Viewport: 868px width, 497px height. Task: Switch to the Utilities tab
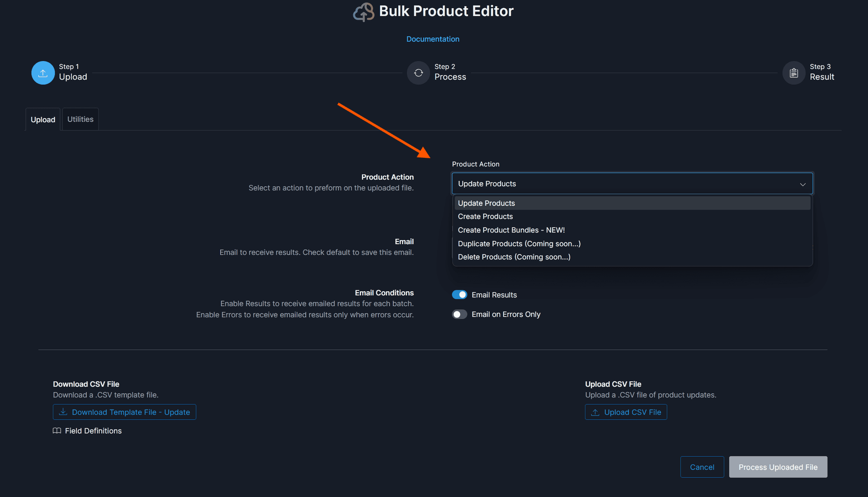(80, 119)
